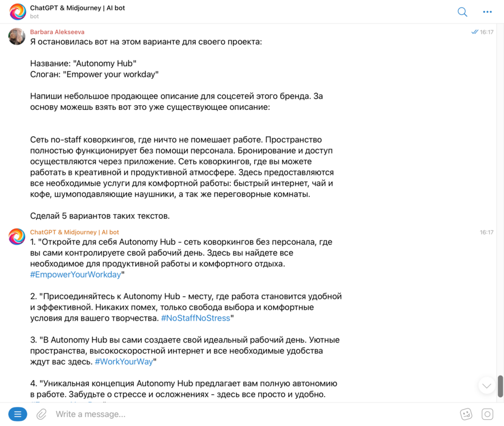Click the camera record icon

487,414
